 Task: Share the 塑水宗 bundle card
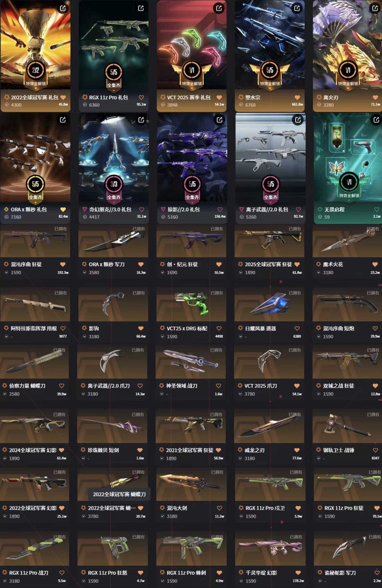[x=297, y=8]
